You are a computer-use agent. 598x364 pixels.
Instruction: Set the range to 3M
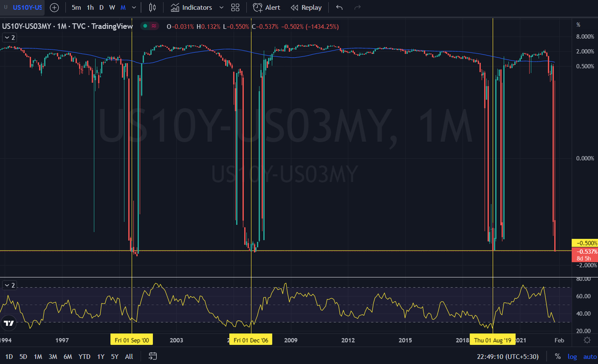pyautogui.click(x=53, y=357)
